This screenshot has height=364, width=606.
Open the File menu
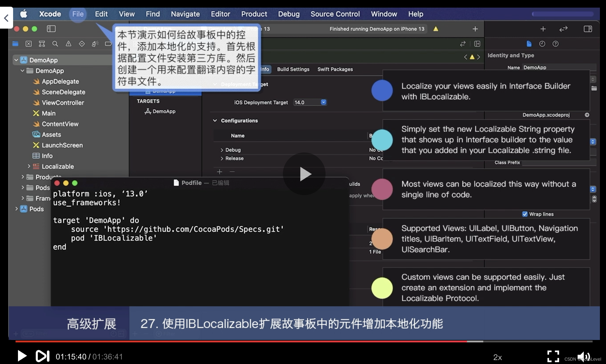coord(78,14)
